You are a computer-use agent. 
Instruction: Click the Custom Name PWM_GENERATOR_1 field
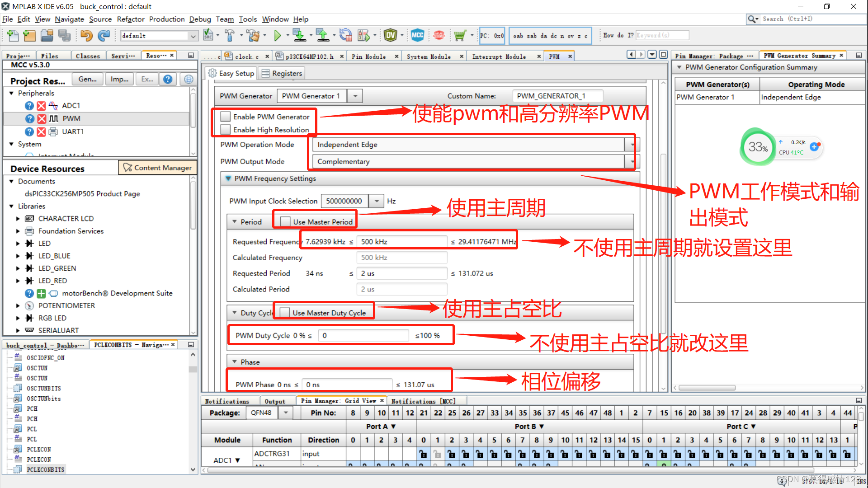557,96
